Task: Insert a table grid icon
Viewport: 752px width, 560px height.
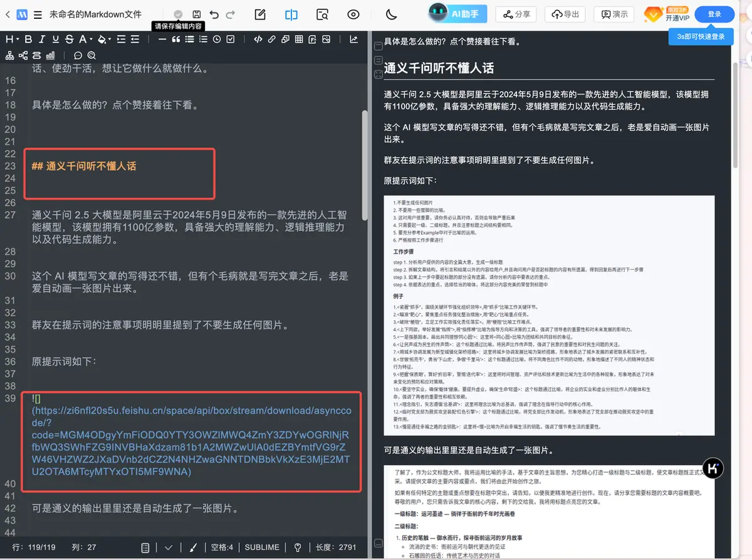Action: coord(300,39)
